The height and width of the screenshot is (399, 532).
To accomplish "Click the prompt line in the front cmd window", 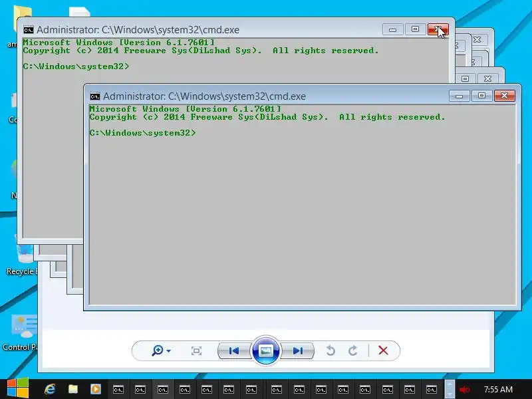I will tap(143, 132).
